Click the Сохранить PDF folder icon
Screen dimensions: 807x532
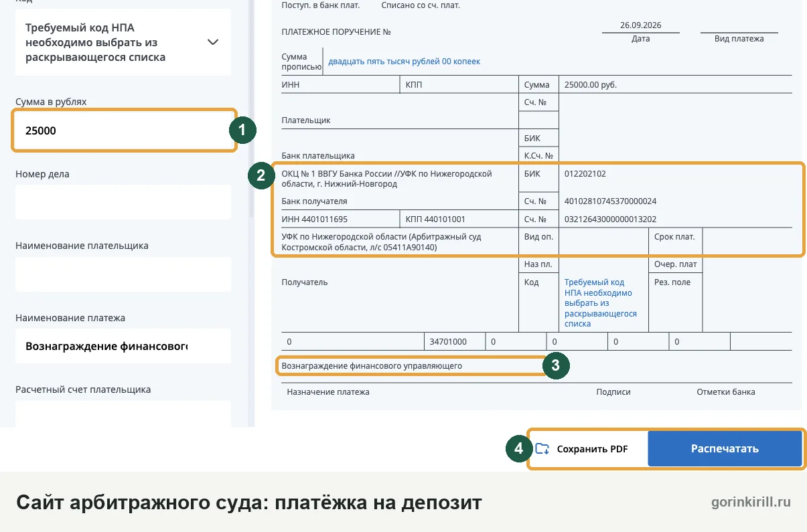coord(542,449)
